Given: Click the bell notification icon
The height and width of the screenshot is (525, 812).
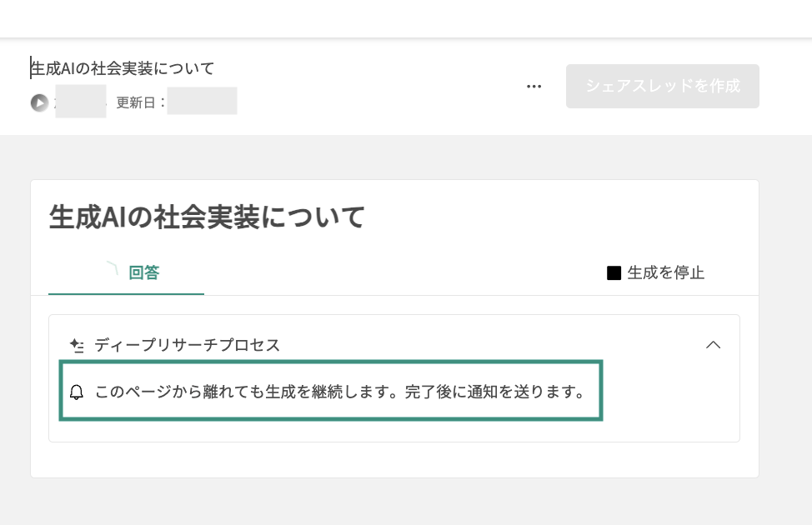Looking at the screenshot, I should coord(77,392).
